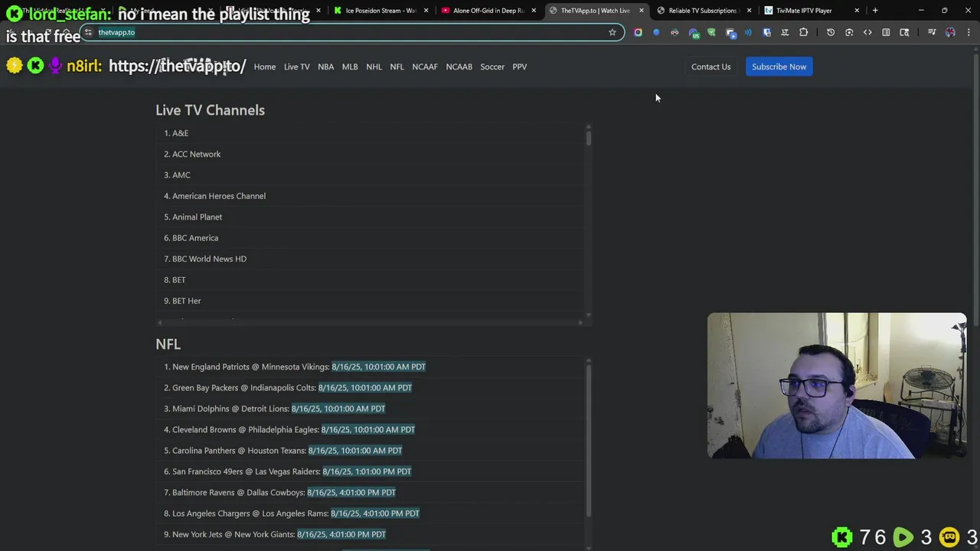Open the side panel reading icon
Screen dimensions: 980x551
[886, 32]
